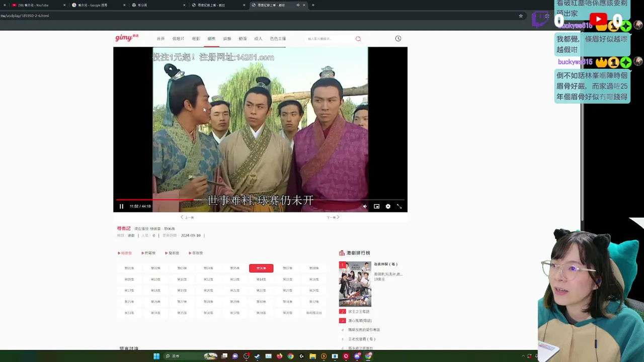Image resolution: width=644 pixels, height=362 pixels.
Task: Open rank 5 drama 王老虎搶親 ( 粵 )
Action: (x=362, y=339)
